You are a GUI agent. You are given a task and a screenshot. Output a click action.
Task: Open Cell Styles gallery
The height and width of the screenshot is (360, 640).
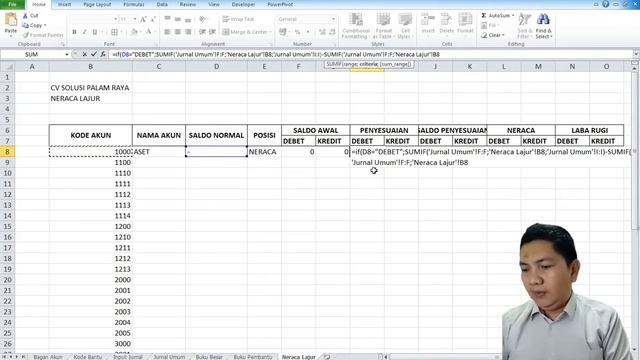coord(405,26)
